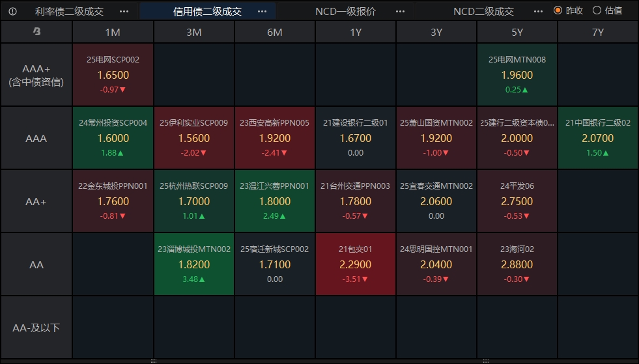
Task: Click the 21建设银行二级01 bond name
Action: 356,122
